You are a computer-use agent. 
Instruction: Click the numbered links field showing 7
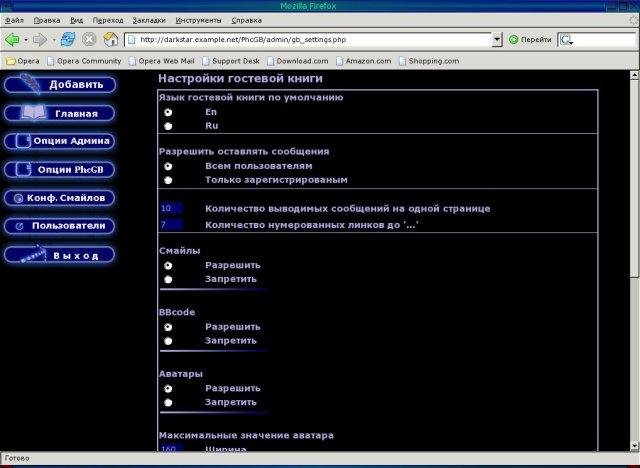[171, 225]
